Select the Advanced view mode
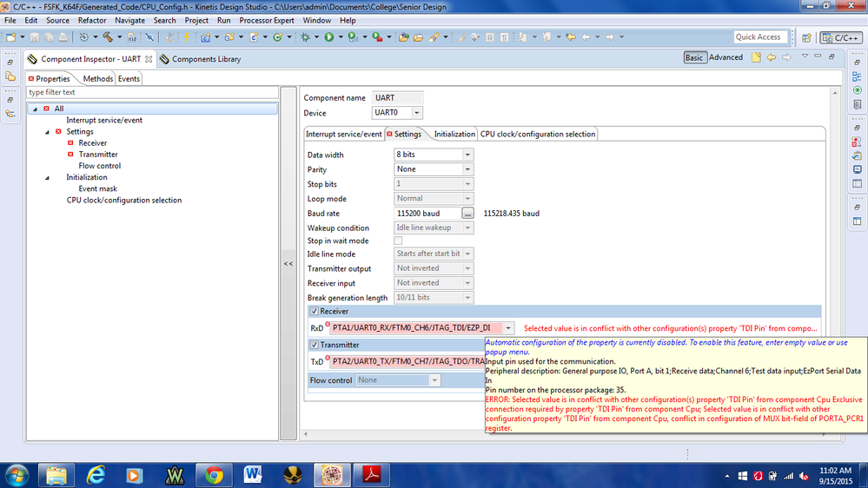The image size is (868, 488). (x=726, y=57)
